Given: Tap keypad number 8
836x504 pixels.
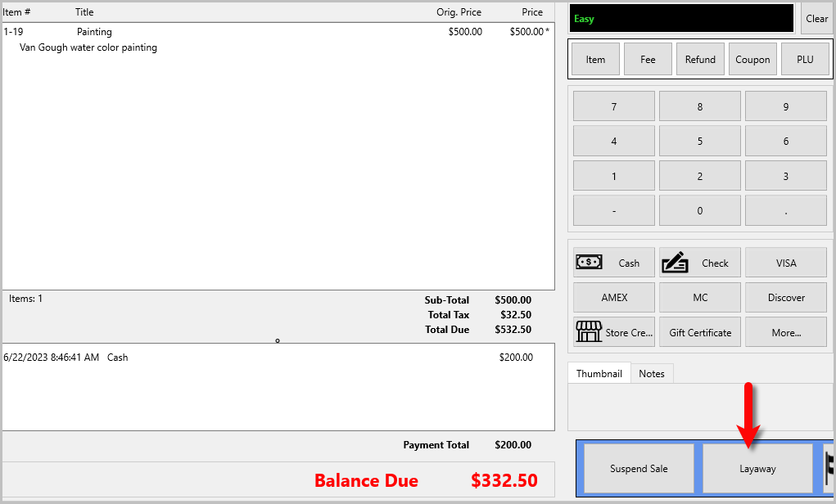Looking at the screenshot, I should point(699,106).
